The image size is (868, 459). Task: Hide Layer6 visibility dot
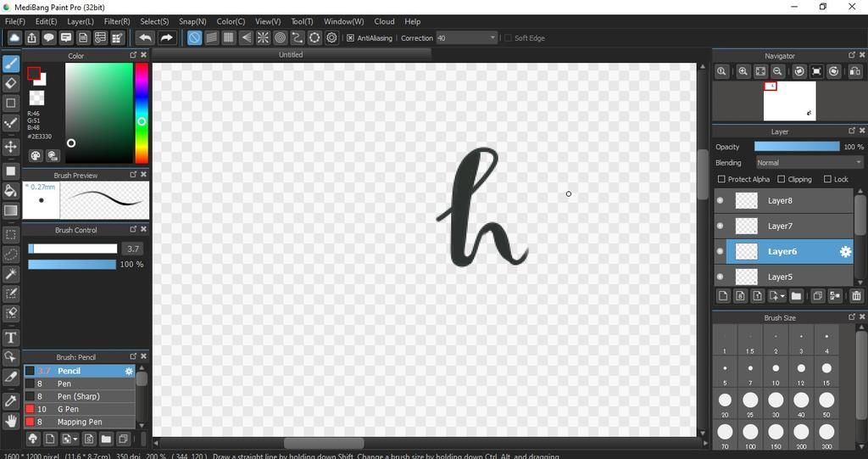pos(721,252)
